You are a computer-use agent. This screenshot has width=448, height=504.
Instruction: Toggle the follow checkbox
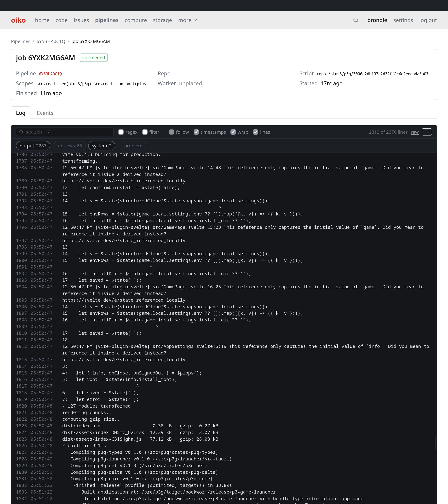click(x=171, y=132)
